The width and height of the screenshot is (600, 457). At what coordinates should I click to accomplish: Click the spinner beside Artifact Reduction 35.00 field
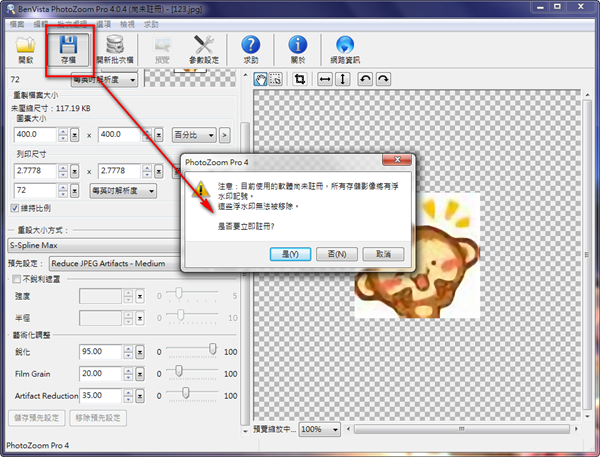click(128, 395)
